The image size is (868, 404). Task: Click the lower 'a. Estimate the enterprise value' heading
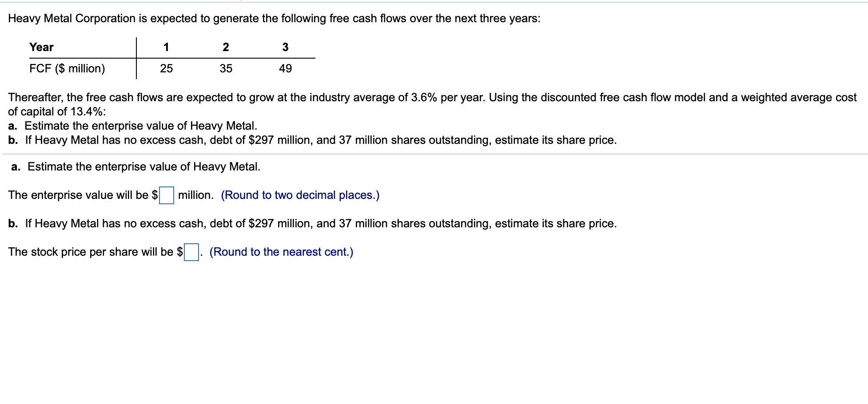point(136,167)
